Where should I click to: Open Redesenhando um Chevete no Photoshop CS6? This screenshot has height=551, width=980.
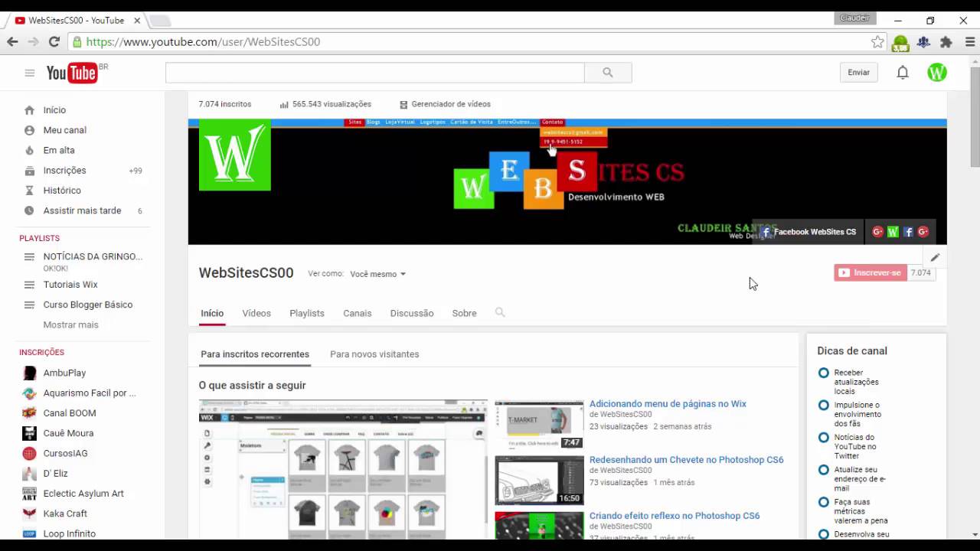pyautogui.click(x=686, y=460)
